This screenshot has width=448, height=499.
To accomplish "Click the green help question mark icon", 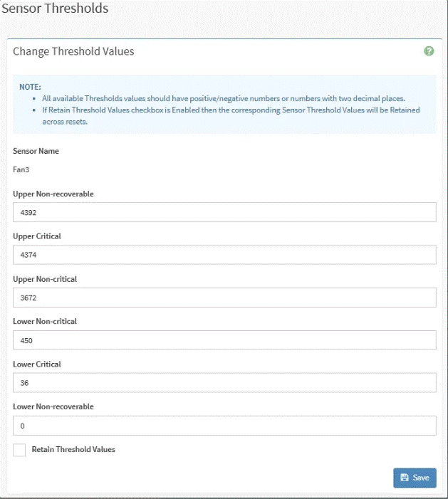I will click(x=429, y=51).
